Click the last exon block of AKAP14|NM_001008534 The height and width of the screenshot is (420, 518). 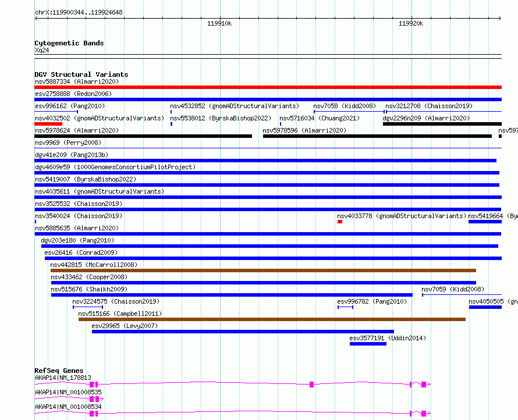pos(424,414)
